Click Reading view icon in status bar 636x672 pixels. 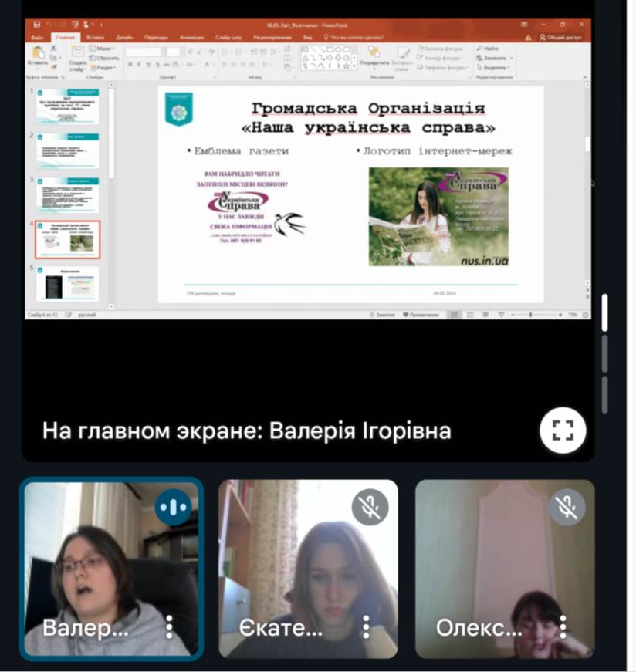[485, 315]
